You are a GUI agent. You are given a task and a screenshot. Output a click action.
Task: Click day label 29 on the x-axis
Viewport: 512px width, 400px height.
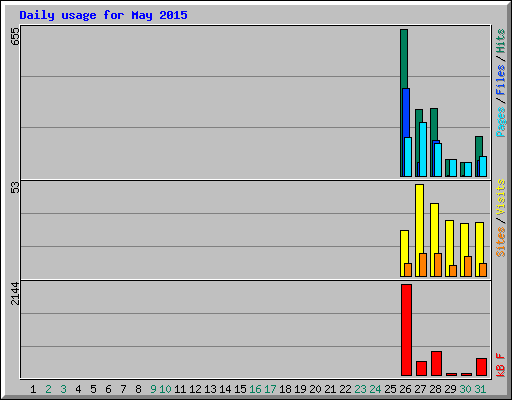tap(450, 389)
